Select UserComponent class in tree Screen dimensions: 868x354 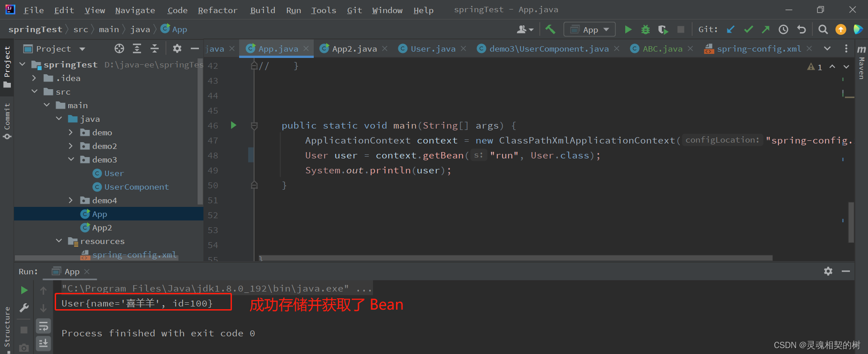click(x=136, y=187)
